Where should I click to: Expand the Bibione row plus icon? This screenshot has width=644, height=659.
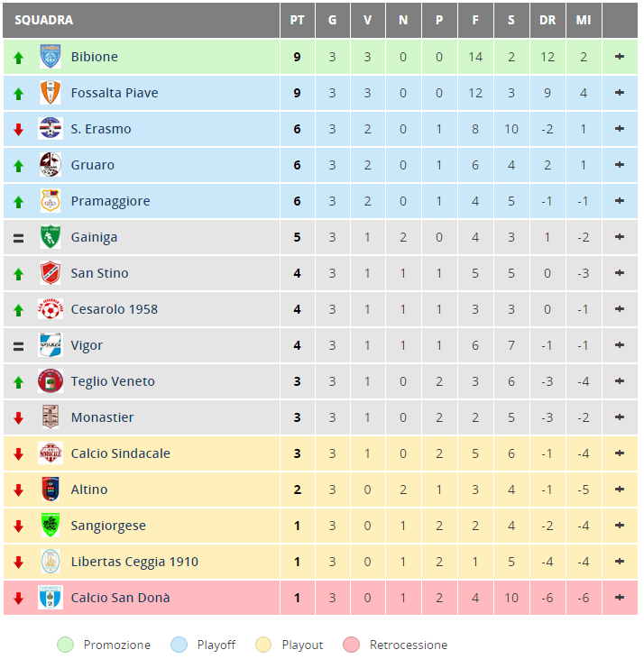pyautogui.click(x=620, y=56)
